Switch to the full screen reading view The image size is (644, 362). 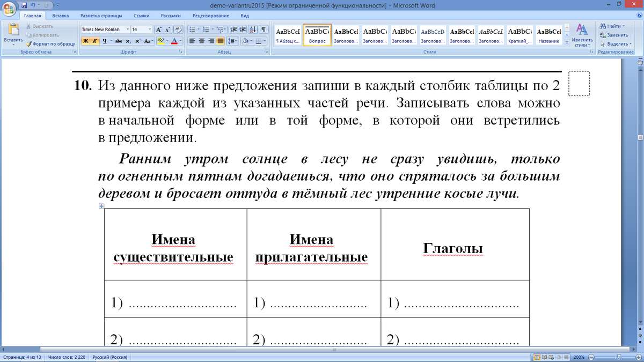pyautogui.click(x=545, y=357)
